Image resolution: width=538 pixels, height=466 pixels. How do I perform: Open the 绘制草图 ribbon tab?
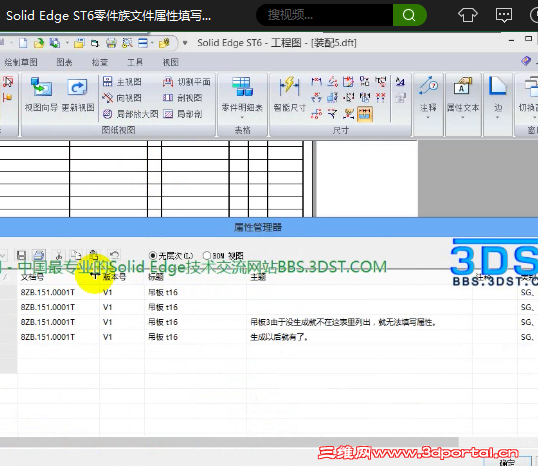click(x=21, y=62)
